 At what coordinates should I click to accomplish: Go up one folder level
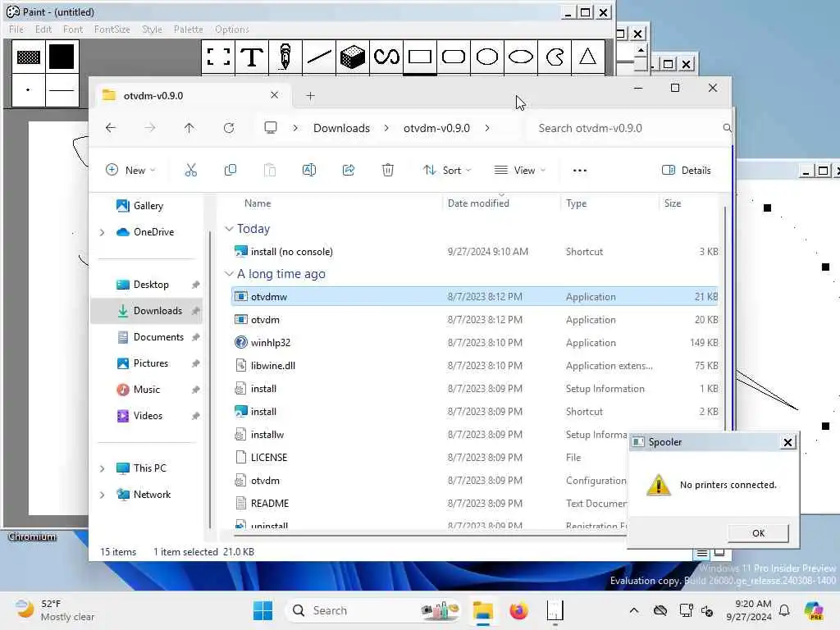[x=189, y=128]
